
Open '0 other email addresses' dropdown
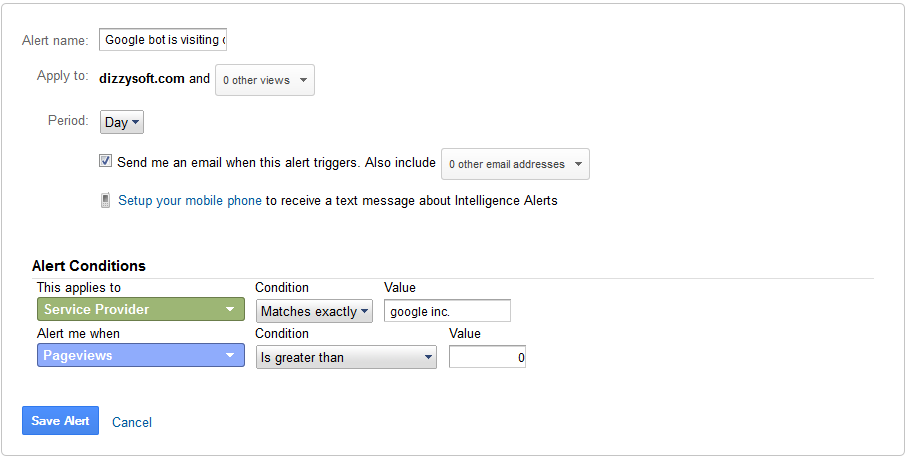click(x=515, y=164)
